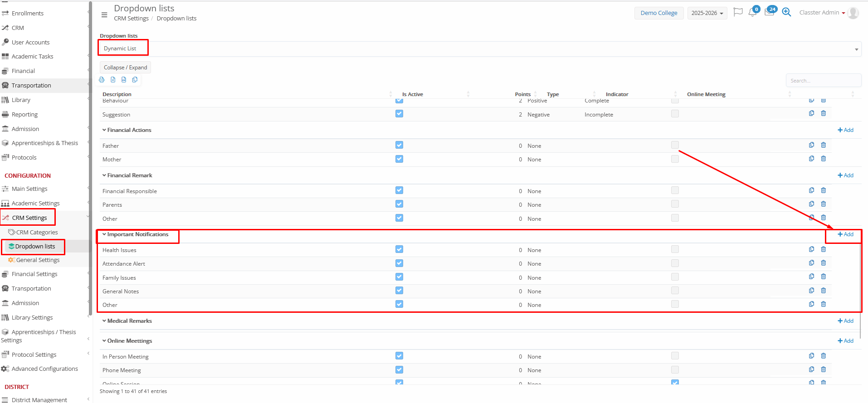Open the Dynamic List dropdown

click(480, 49)
